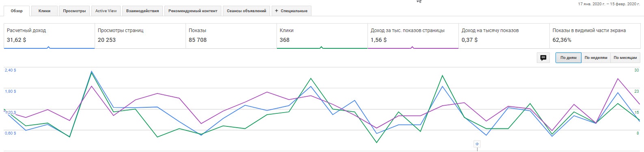Open the chart annotations comment icon
Viewport: 644px width, 152px height.
(543, 58)
